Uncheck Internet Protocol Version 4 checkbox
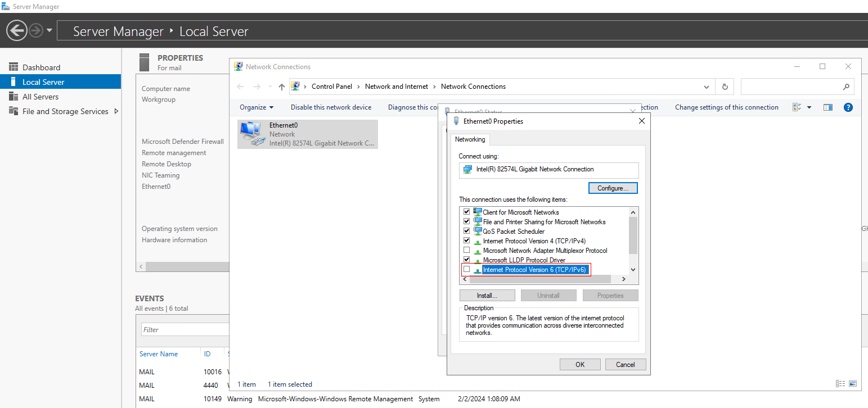Screen dimensions: 868x408 pyautogui.click(x=466, y=241)
